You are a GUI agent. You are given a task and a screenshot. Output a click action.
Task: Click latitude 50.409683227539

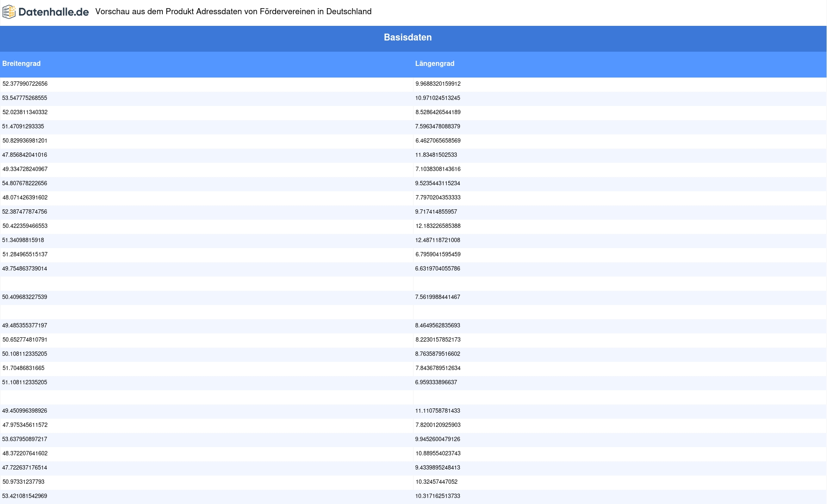click(x=25, y=297)
